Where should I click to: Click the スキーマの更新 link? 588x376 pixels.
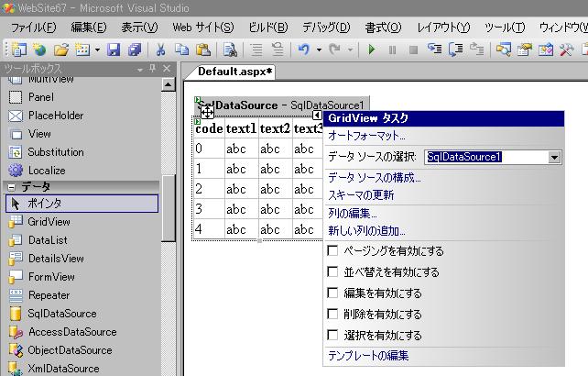pyautogui.click(x=361, y=195)
